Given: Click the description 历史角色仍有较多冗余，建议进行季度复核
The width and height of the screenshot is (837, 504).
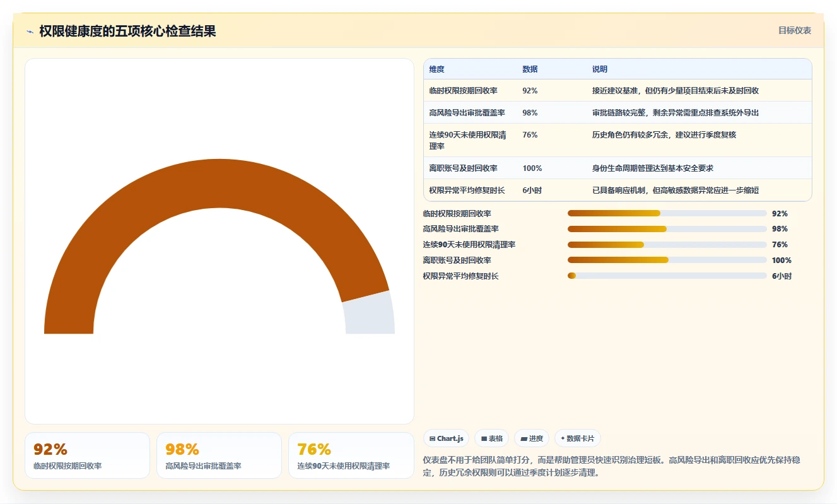Looking at the screenshot, I should [664, 135].
